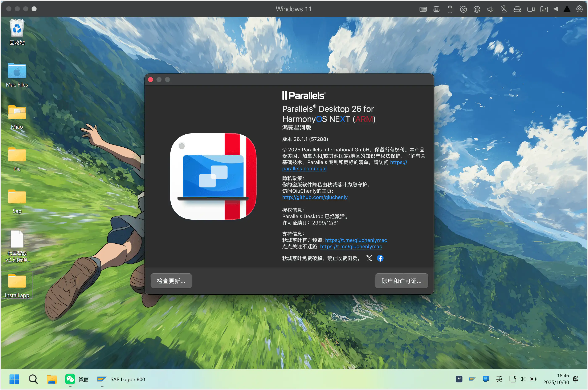The width and height of the screenshot is (588, 390).
Task: Open the shared folders icon in VM toolbar
Action: (x=544, y=9)
